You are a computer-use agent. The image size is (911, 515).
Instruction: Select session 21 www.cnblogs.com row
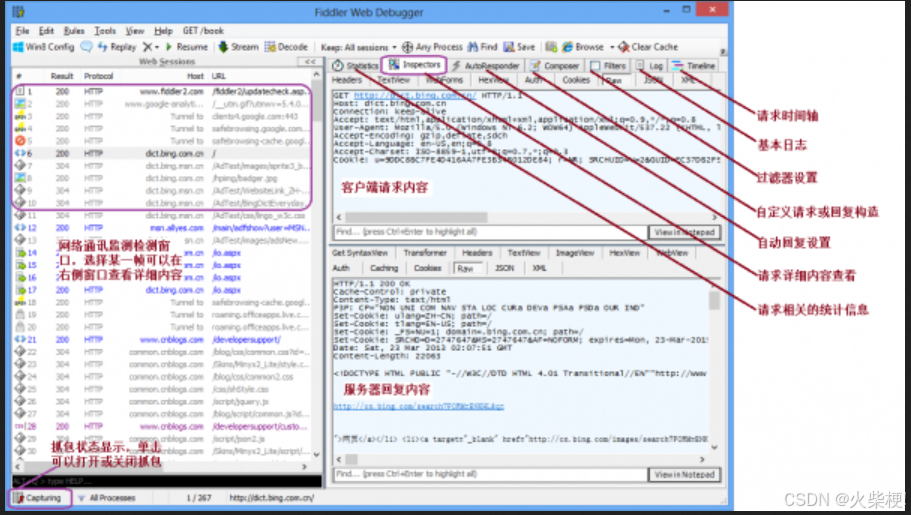(x=162, y=339)
